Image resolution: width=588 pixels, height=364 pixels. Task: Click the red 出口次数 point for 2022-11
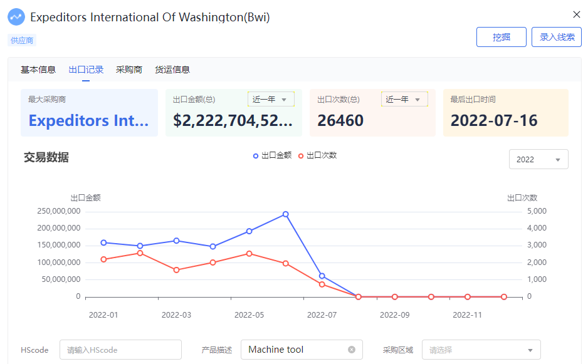pyautogui.click(x=468, y=297)
